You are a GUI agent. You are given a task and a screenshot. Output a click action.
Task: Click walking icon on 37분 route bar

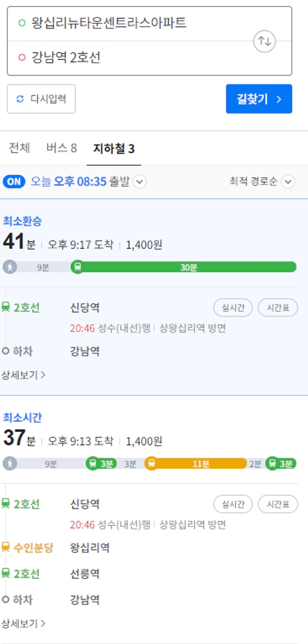pos(10,463)
